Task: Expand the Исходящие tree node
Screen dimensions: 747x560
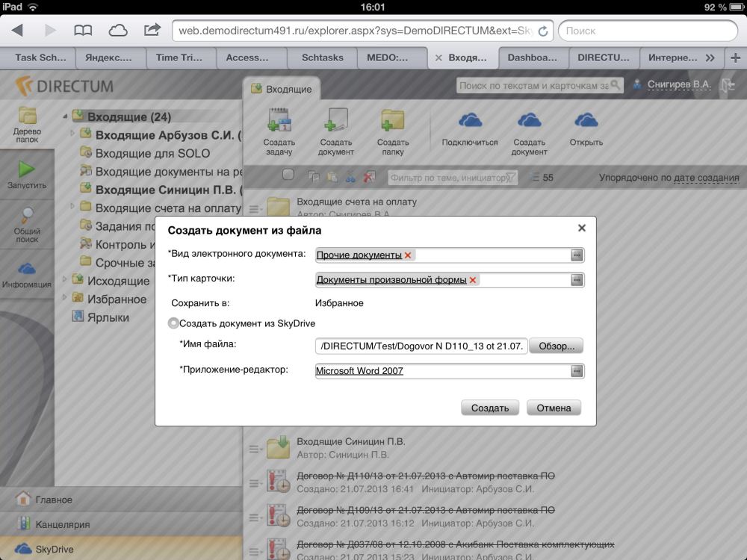Action: click(x=65, y=279)
